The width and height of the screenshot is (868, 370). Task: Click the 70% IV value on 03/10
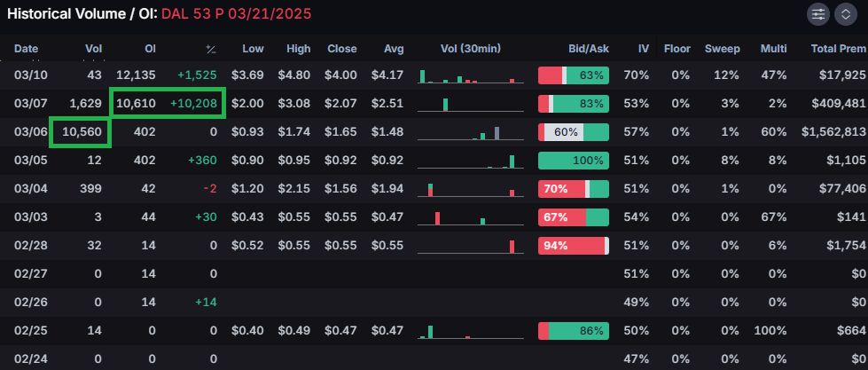[637, 75]
